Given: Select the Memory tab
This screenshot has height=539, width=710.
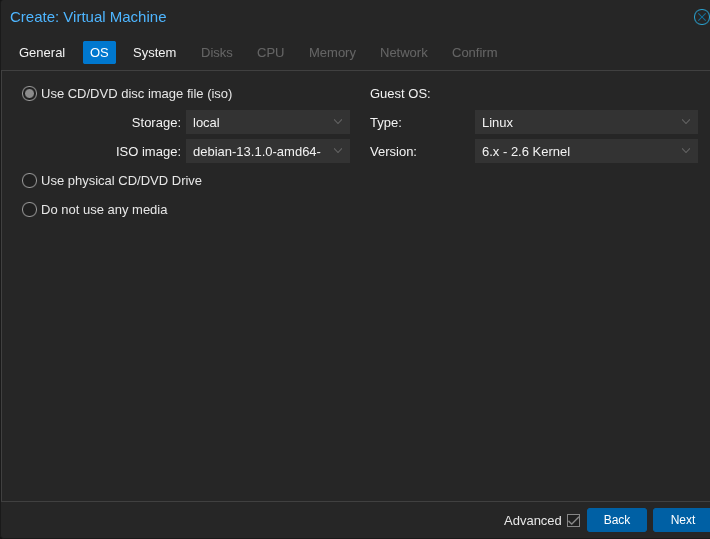Looking at the screenshot, I should coord(332,52).
